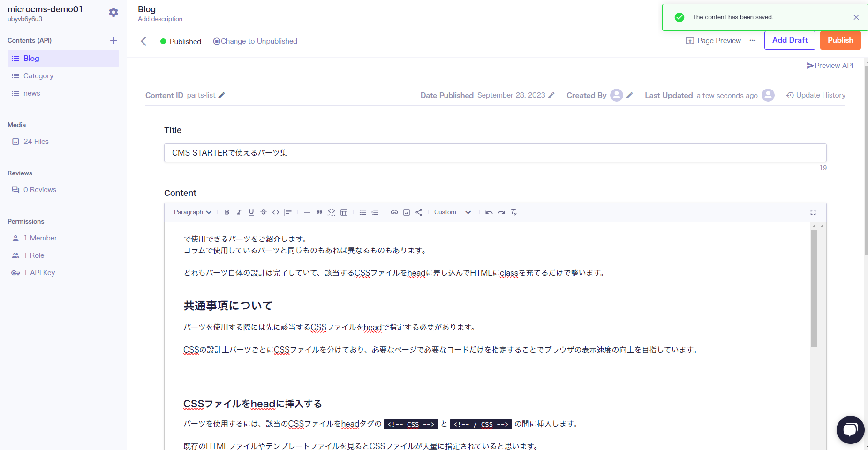Open service settings gear icon
Viewport: 868px width, 450px height.
pos(113,12)
